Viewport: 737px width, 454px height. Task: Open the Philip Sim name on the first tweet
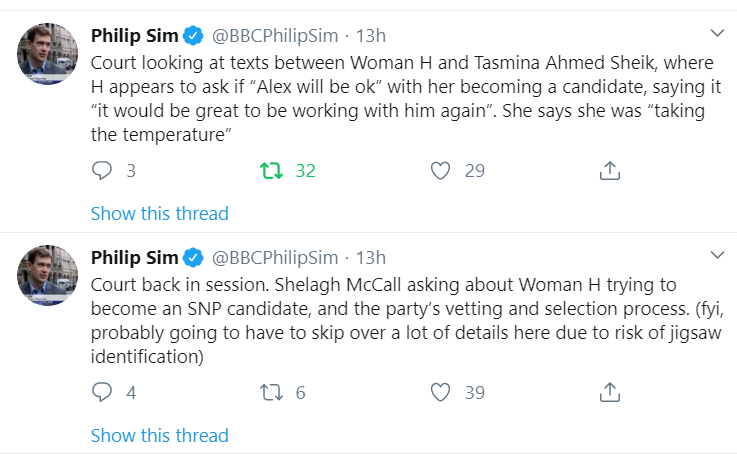pos(134,36)
